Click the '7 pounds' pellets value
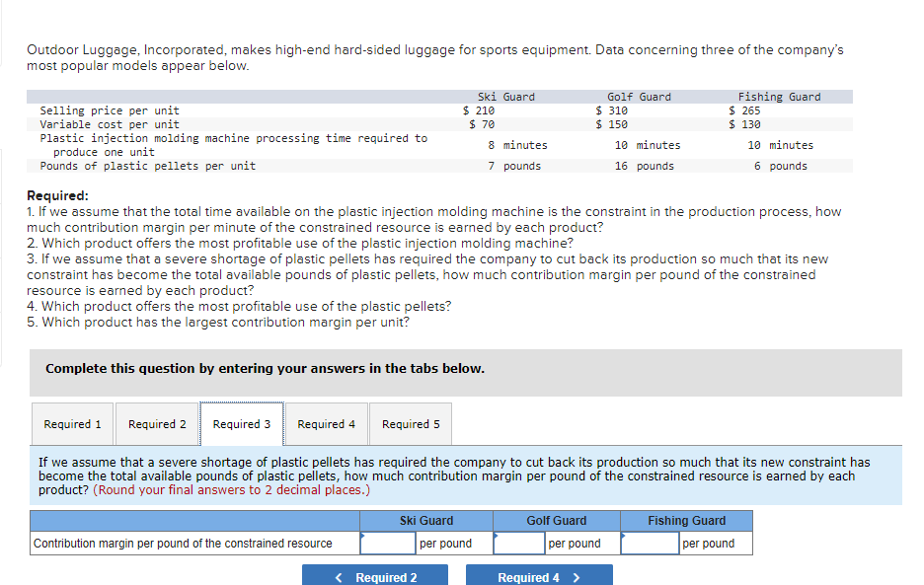This screenshot has width=924, height=585. pyautogui.click(x=514, y=166)
